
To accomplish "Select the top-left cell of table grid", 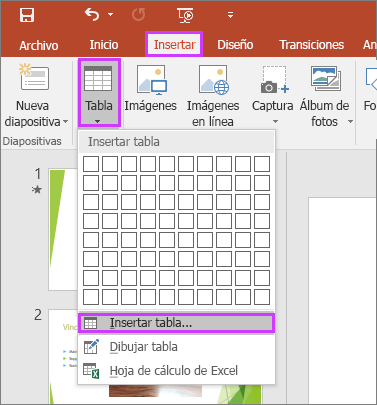I will pyautogui.click(x=91, y=164).
